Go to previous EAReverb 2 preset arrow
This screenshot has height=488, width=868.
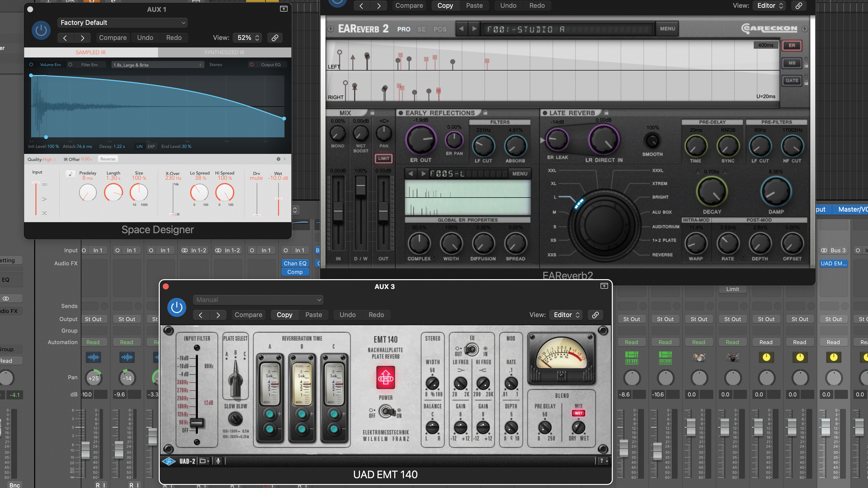[x=461, y=29]
